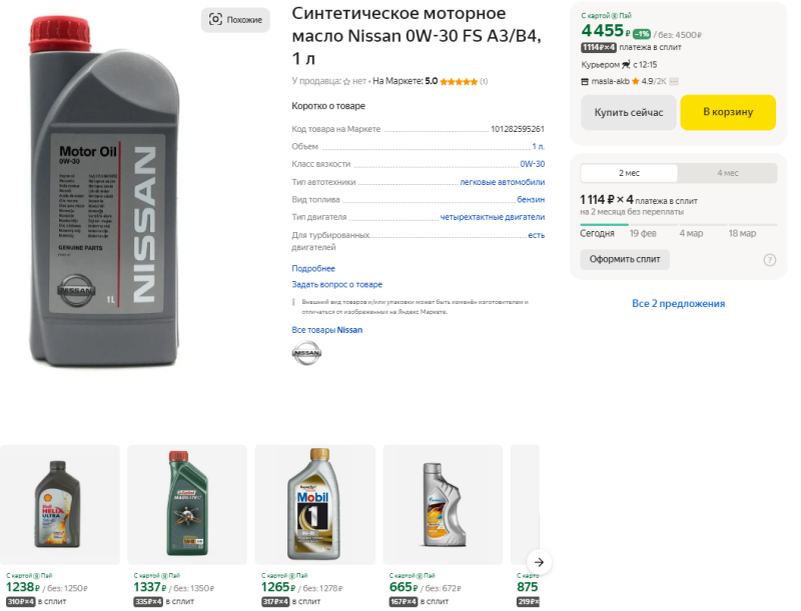The height and width of the screenshot is (611, 801).
Task: Open the Mobil 1 product card
Action: pos(315,505)
